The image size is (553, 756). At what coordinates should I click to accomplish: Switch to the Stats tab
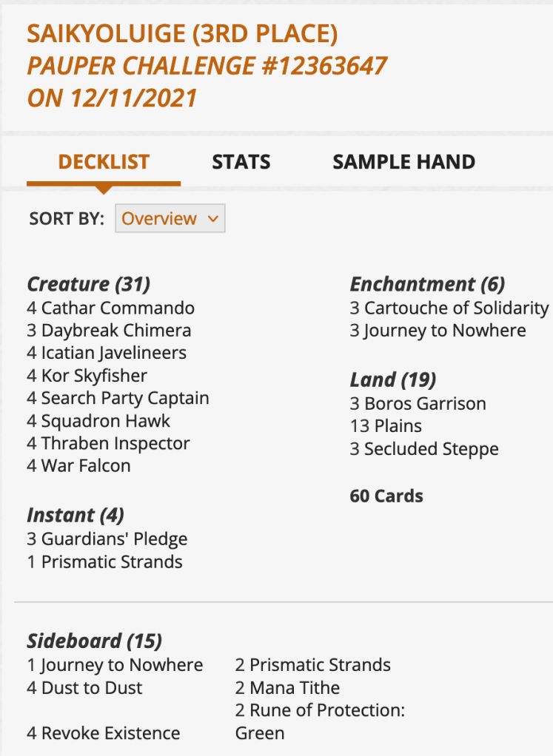[x=241, y=162]
